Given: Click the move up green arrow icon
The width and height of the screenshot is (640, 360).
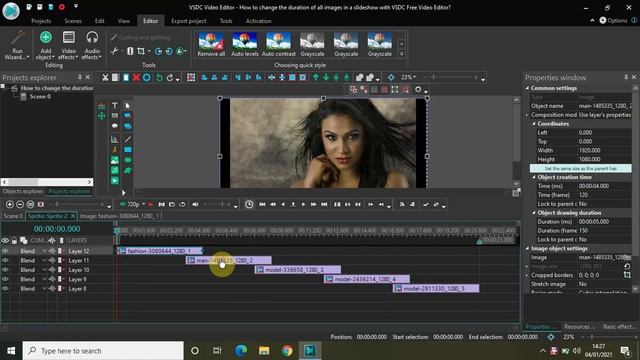Looking at the screenshot, I should 316,78.
